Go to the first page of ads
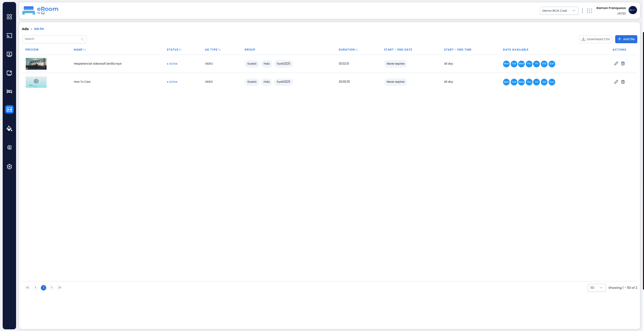This screenshot has height=331, width=644. (x=27, y=288)
